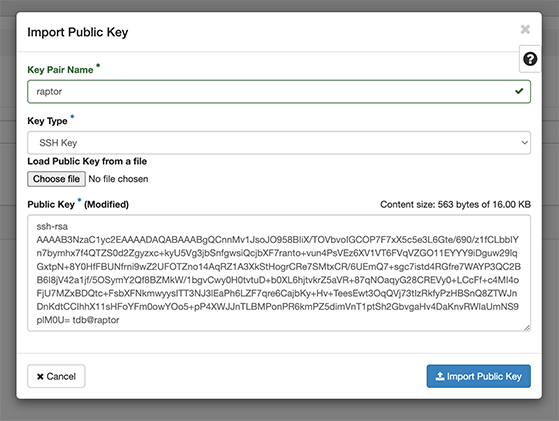Close the Import Public Key dialog
The width and height of the screenshot is (559, 421).
(x=525, y=29)
